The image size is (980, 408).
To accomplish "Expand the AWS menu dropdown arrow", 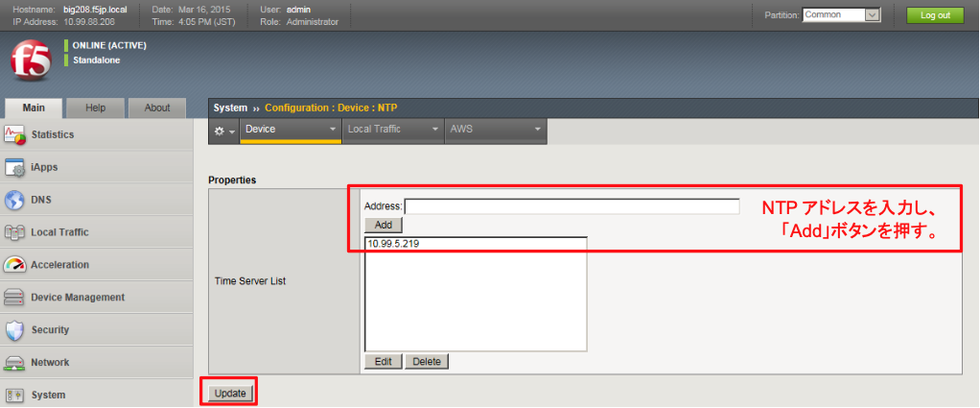I will (538, 130).
